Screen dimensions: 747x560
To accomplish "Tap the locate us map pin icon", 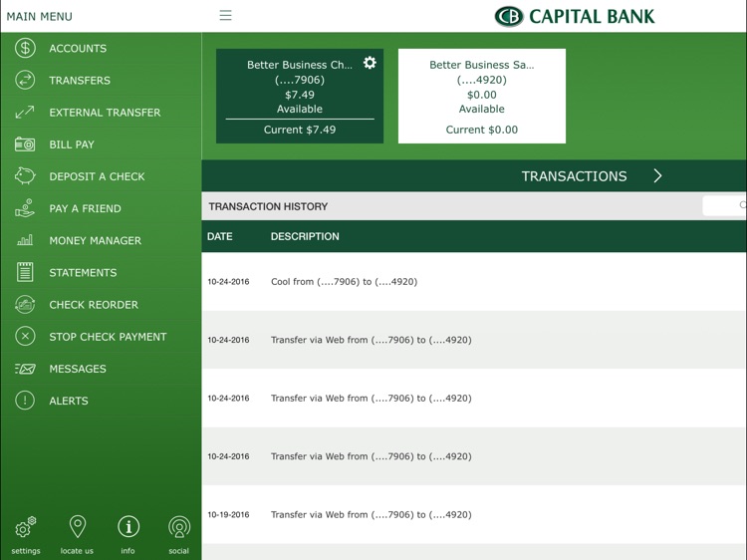I will [77, 527].
